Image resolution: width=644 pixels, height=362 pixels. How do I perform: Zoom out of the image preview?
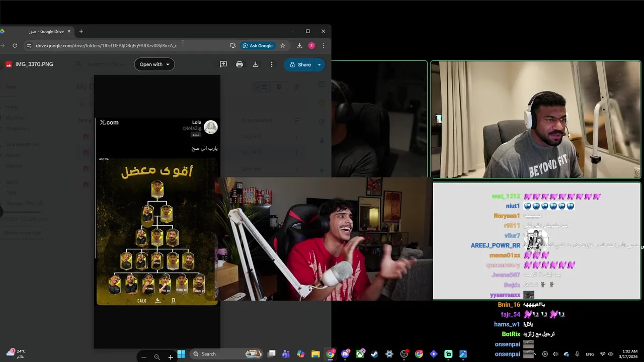(x=144, y=357)
